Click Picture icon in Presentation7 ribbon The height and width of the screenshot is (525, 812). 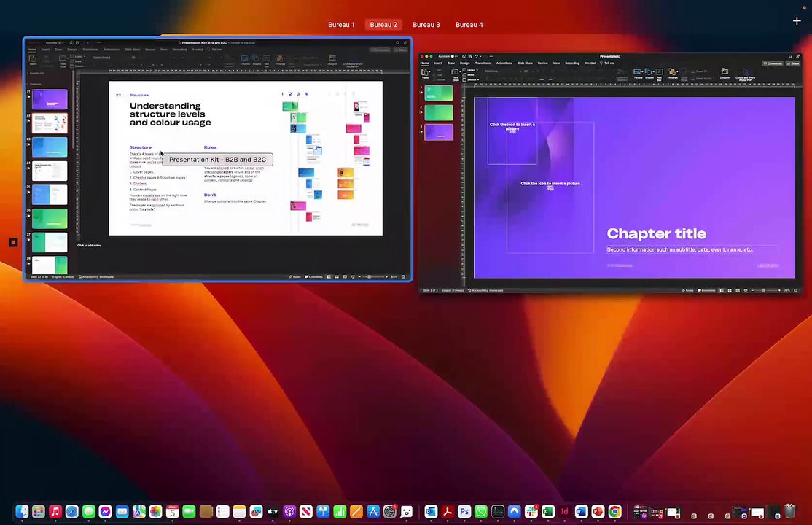tap(637, 72)
